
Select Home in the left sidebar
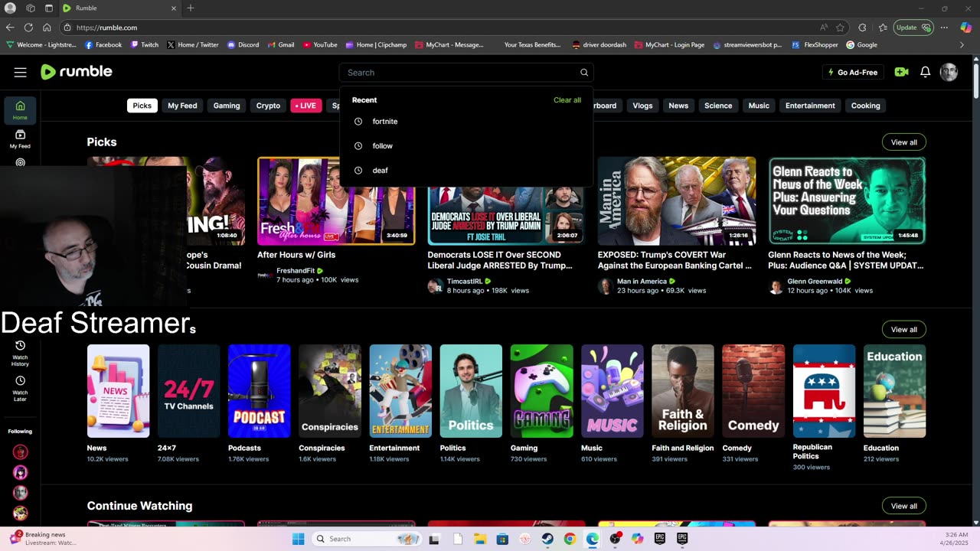click(x=20, y=110)
